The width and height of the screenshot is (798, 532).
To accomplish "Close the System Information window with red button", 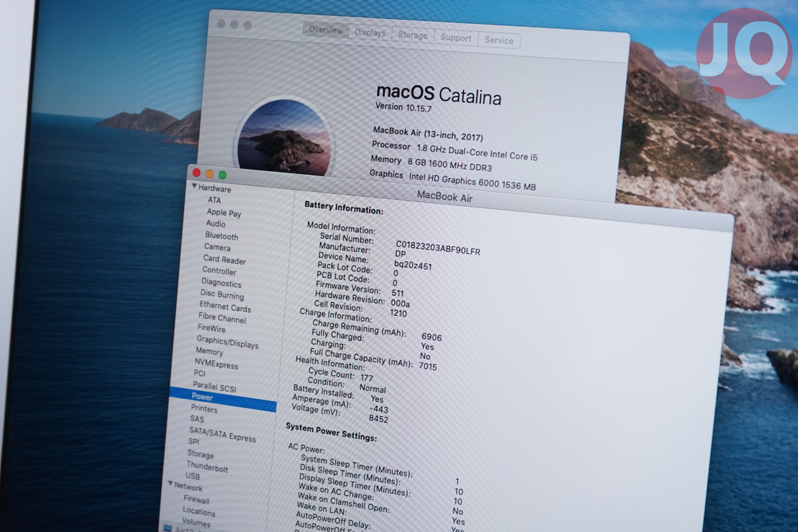I will tap(196, 173).
